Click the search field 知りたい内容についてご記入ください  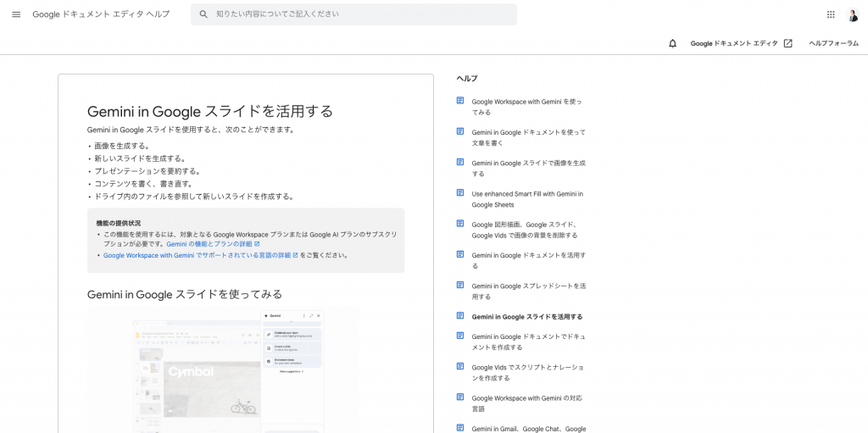[353, 14]
